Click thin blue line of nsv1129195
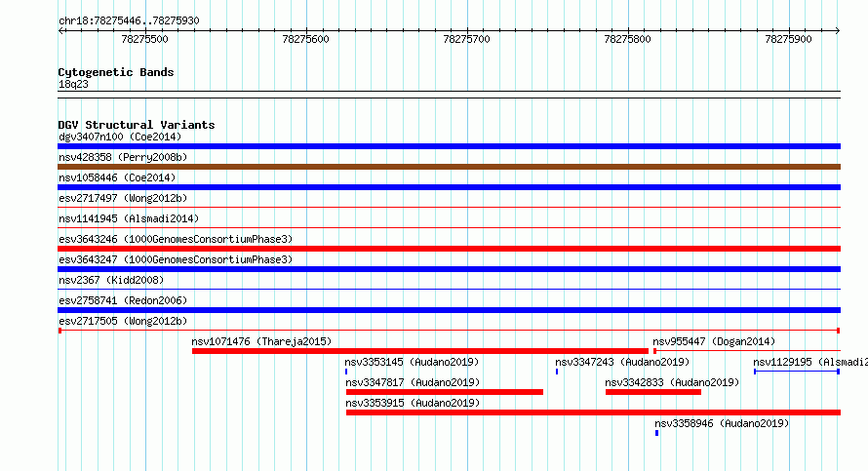Screen dimensions: 868x471 click(x=797, y=372)
